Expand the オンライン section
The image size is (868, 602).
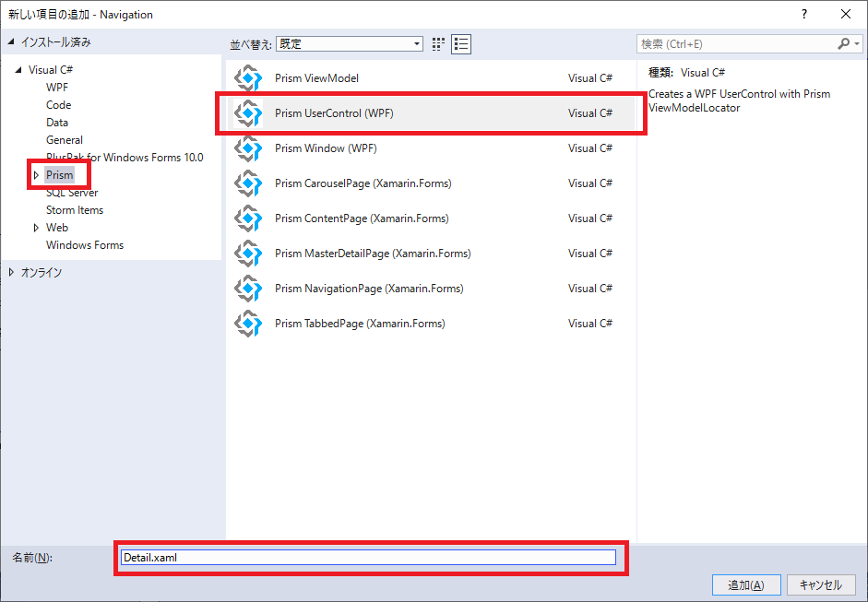pyautogui.click(x=12, y=272)
